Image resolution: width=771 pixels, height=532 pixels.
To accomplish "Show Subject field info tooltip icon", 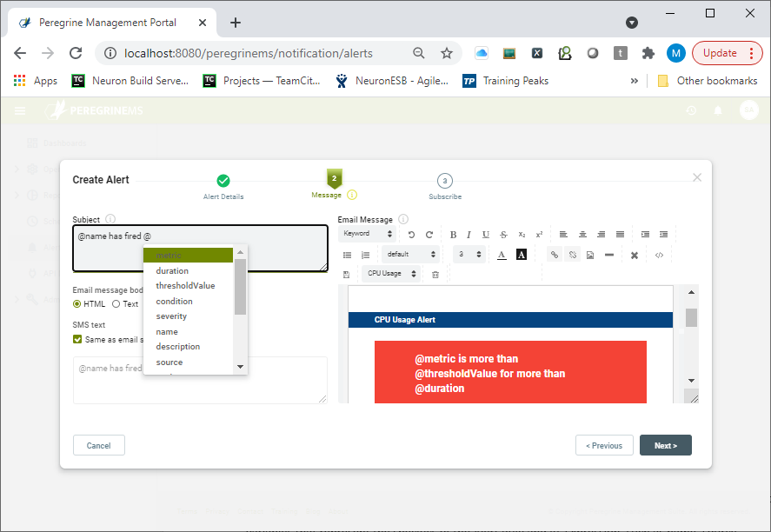I will 110,219.
